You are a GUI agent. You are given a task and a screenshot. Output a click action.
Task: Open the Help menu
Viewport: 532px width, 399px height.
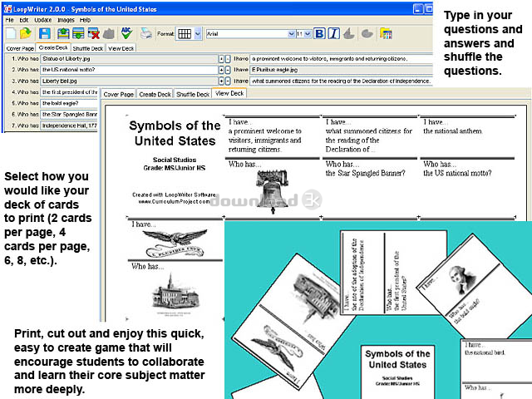tap(85, 20)
